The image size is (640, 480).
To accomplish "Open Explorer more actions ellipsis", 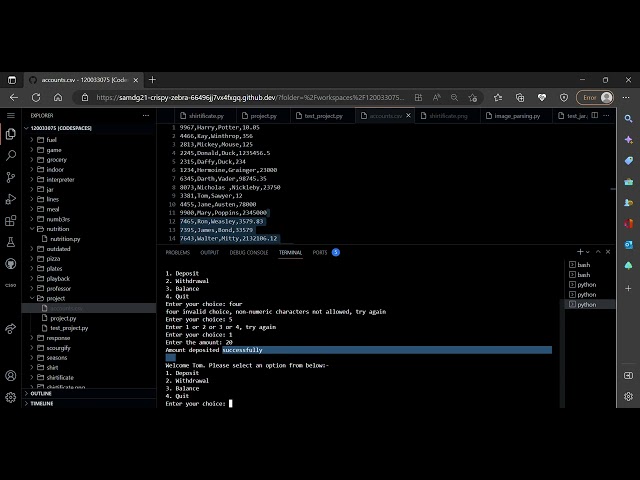I will pyautogui.click(x=146, y=116).
